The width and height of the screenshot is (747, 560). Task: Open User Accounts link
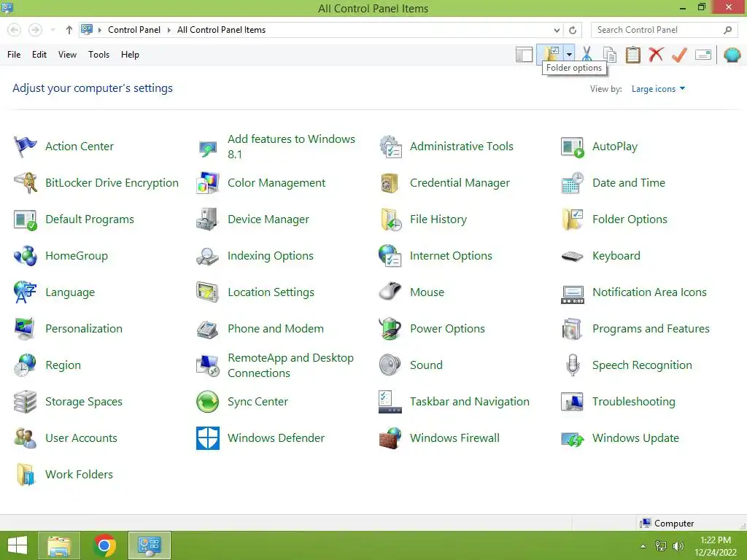click(x=81, y=438)
